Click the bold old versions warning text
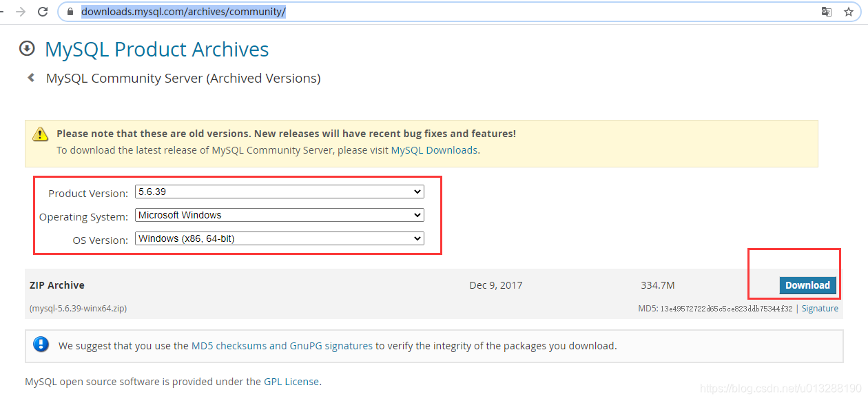This screenshot has height=401, width=868. (x=286, y=134)
